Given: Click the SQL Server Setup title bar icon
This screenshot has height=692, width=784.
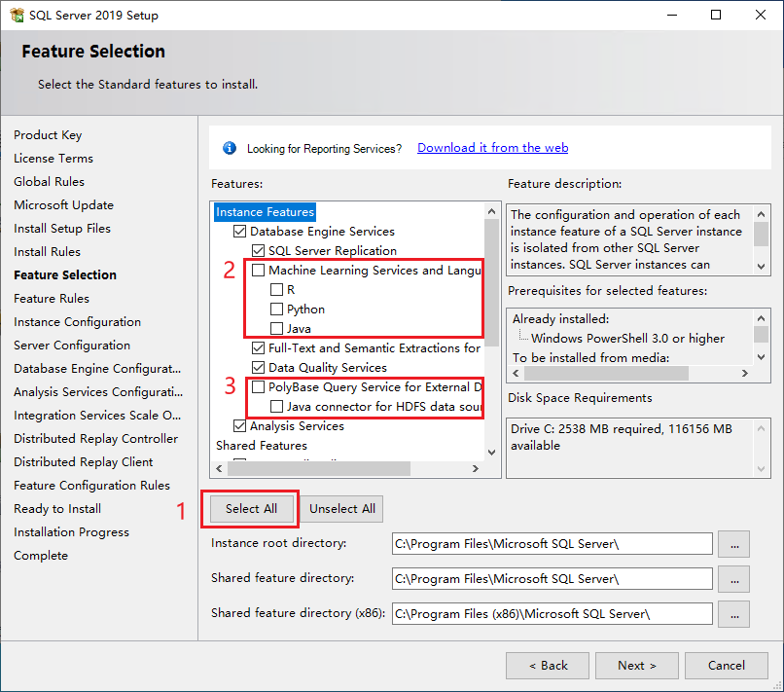Looking at the screenshot, I should 17,15.
